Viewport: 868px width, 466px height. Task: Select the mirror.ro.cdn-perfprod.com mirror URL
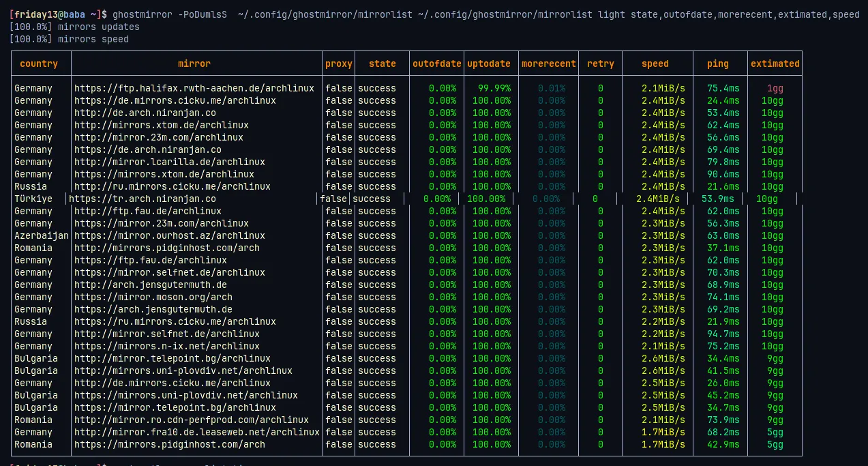192,420
